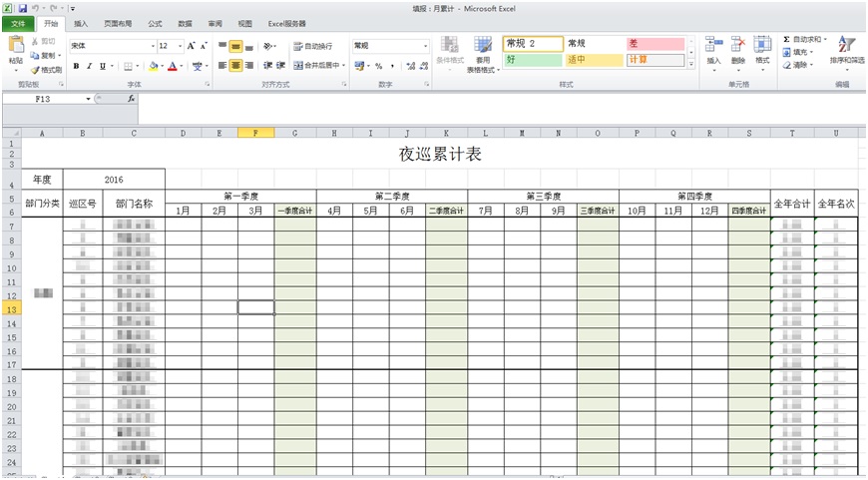Viewport: 868px width, 480px height.
Task: Open the 公式 (Formulas) ribbon tab
Action: 155,23
